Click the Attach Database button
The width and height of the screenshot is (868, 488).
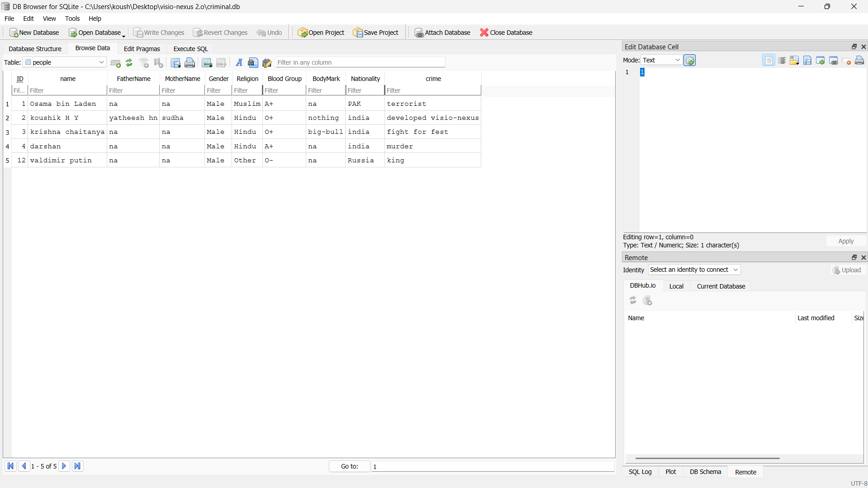tap(442, 33)
